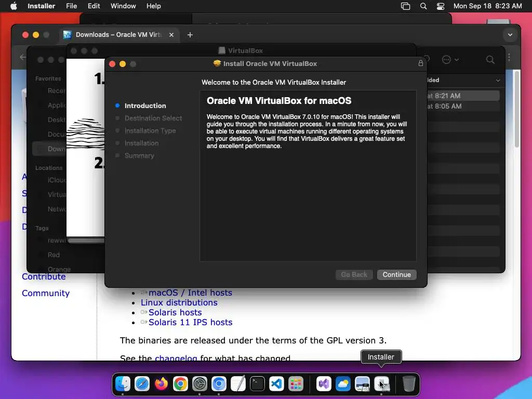532x399 pixels.
Task: Click the browser page vertical scrollbar
Action: [x=517, y=109]
